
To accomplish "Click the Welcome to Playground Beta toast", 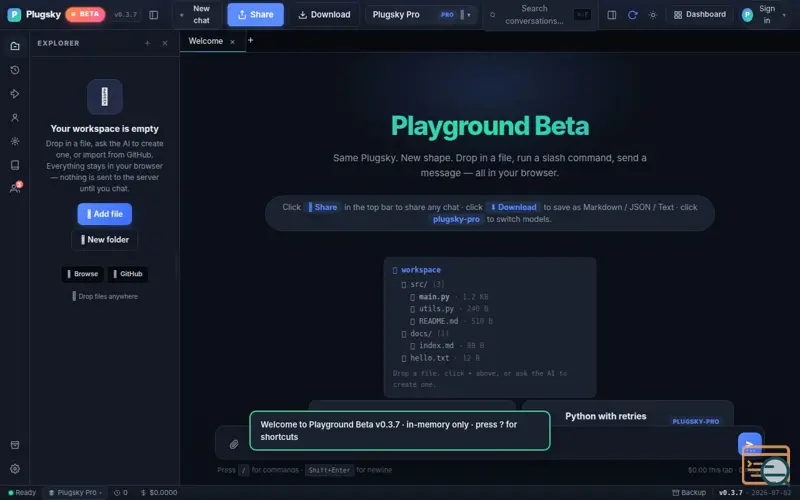I will [399, 431].
